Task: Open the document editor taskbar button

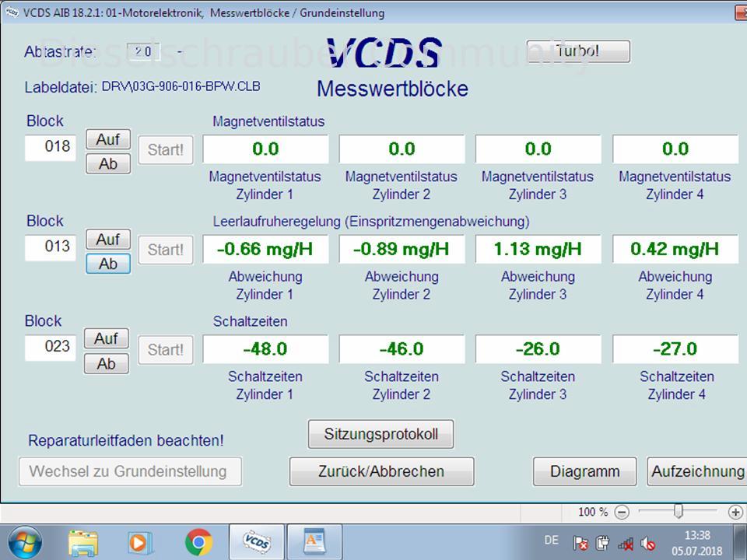Action: click(314, 542)
